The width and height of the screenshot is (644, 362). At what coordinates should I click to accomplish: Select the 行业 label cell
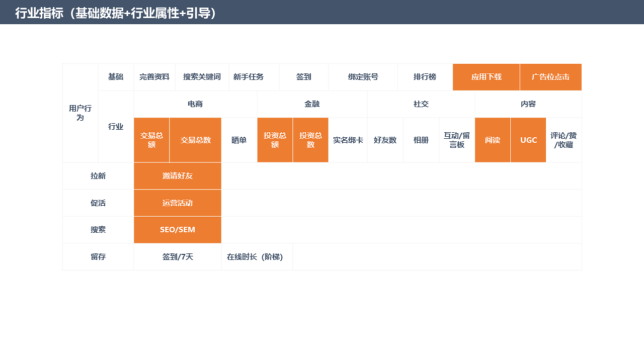tap(116, 127)
